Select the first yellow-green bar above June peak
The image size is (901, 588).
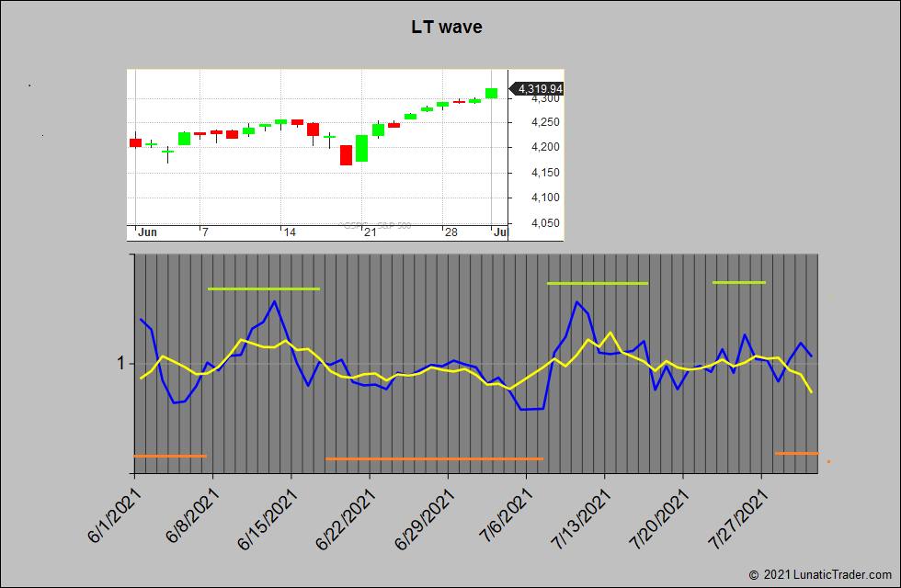pos(264,288)
